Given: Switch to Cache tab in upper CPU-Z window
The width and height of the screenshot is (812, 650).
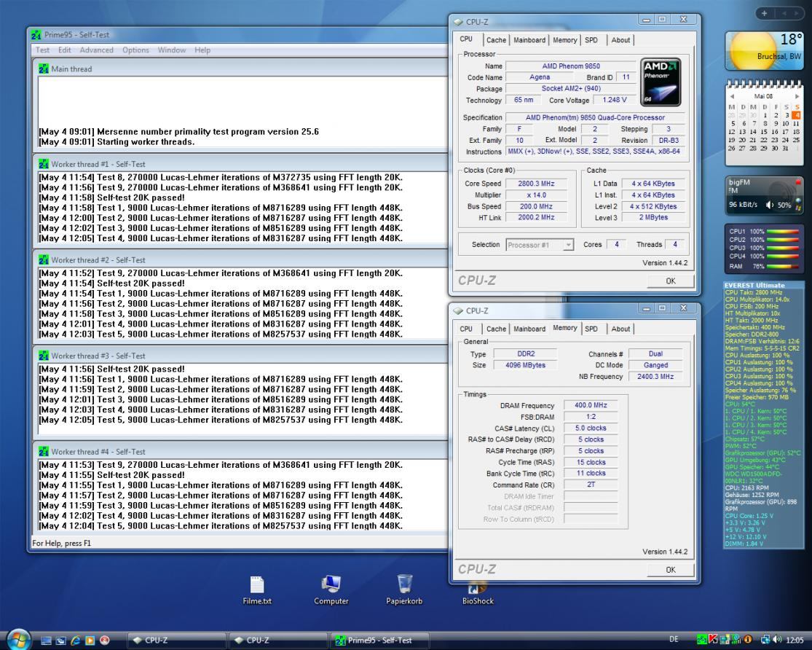Looking at the screenshot, I should [496, 40].
